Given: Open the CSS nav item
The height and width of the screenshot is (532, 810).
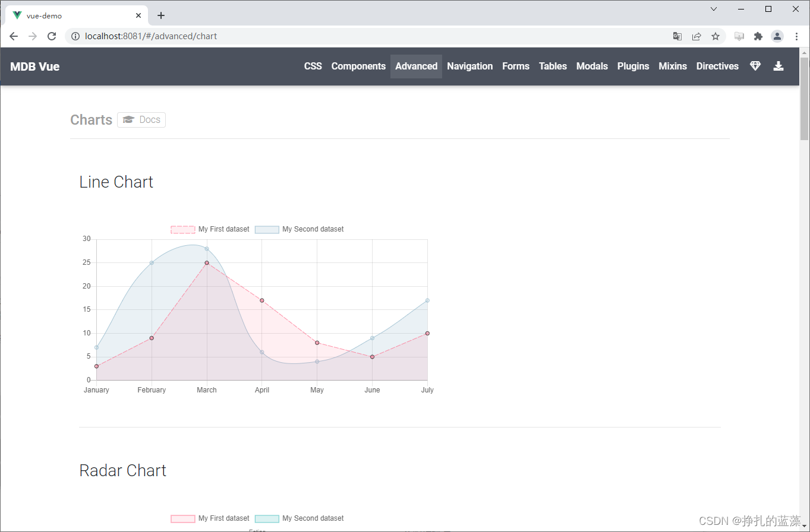Looking at the screenshot, I should point(313,66).
